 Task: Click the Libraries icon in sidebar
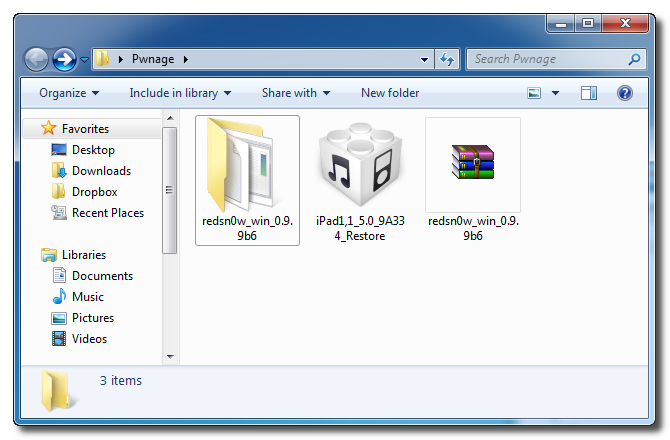[49, 255]
